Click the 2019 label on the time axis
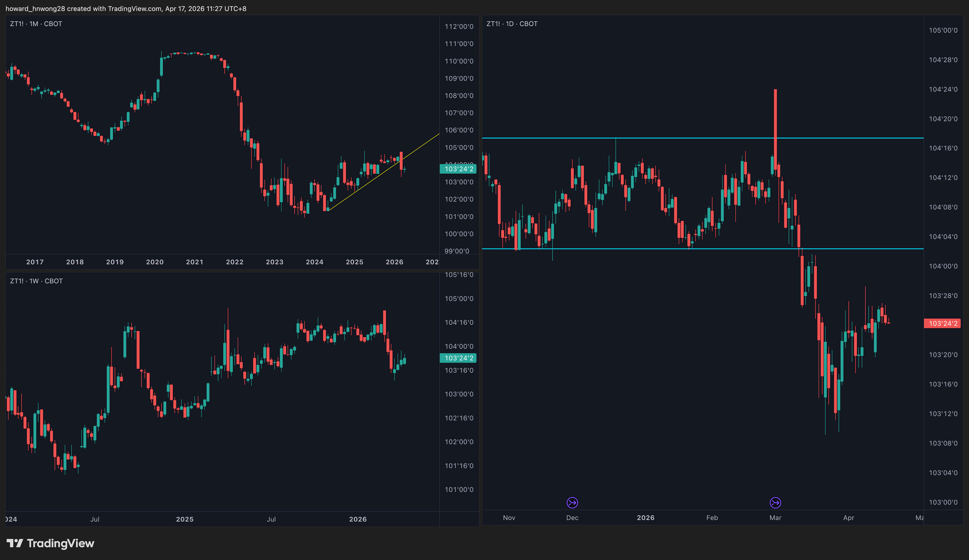Image resolution: width=969 pixels, height=560 pixels. (x=115, y=262)
